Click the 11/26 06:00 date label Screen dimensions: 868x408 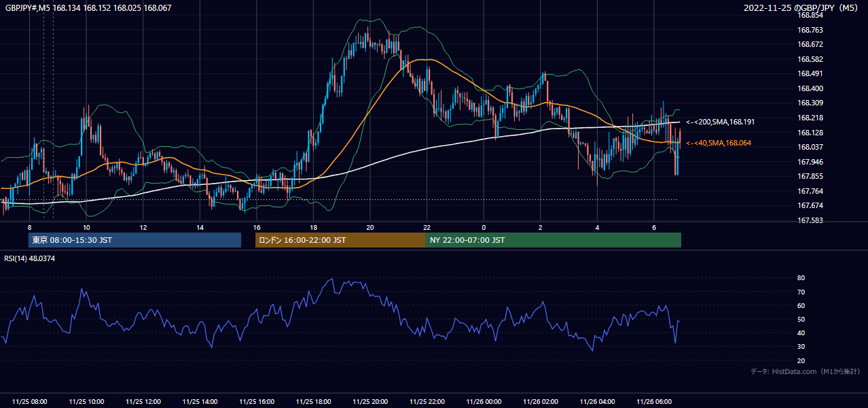[654, 401]
